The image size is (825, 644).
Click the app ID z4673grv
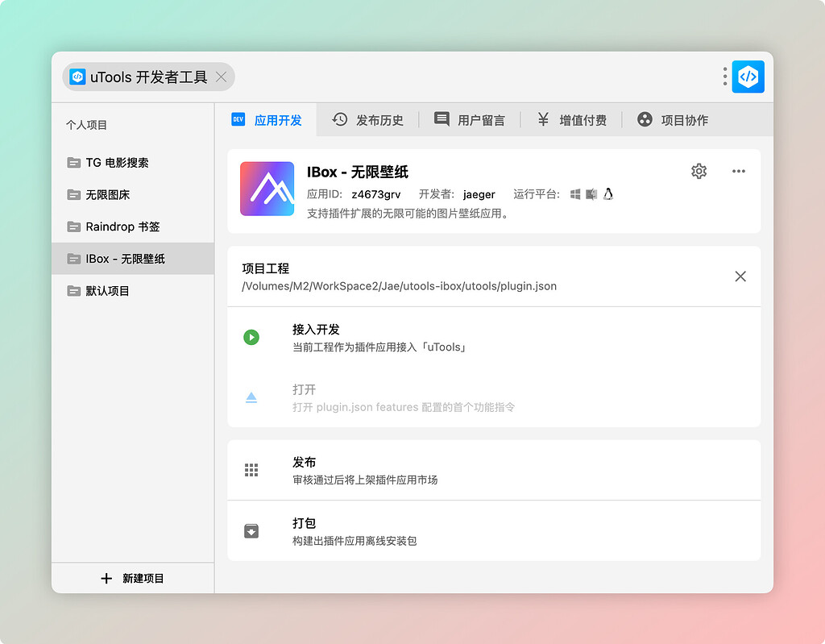[376, 194]
